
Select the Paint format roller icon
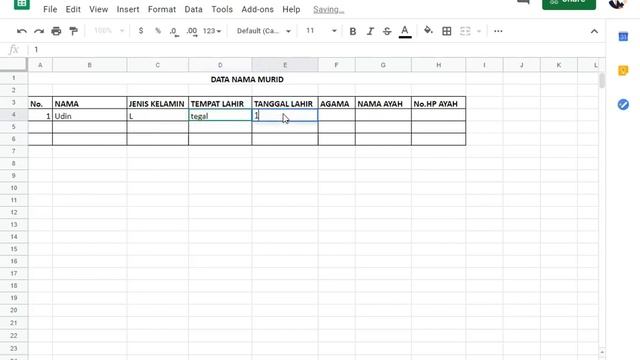[73, 31]
